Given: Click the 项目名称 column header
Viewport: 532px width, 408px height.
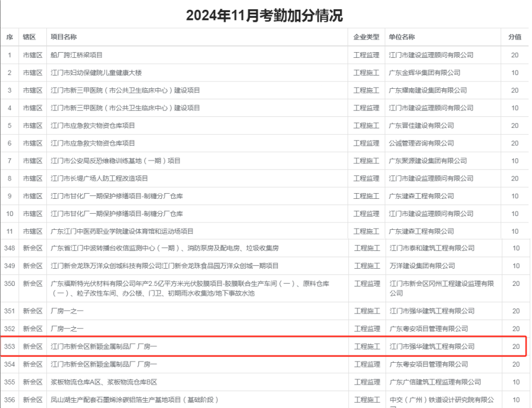Looking at the screenshot, I should tap(64, 37).
